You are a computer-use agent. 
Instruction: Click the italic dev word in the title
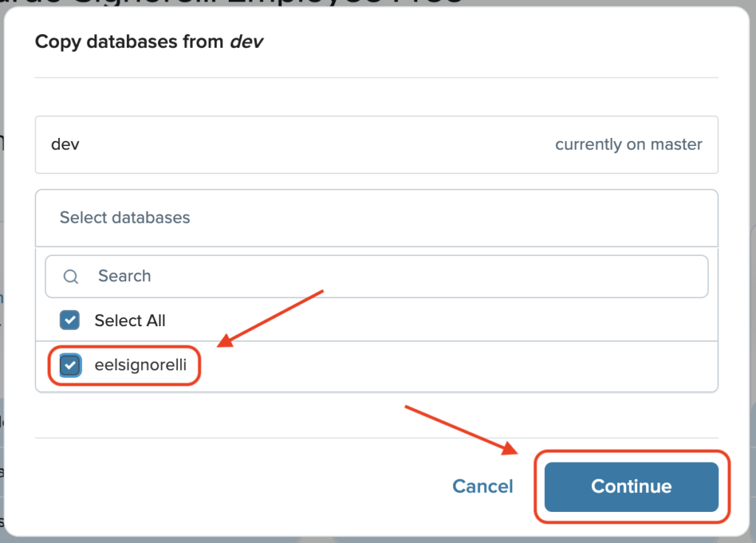pyautogui.click(x=247, y=42)
